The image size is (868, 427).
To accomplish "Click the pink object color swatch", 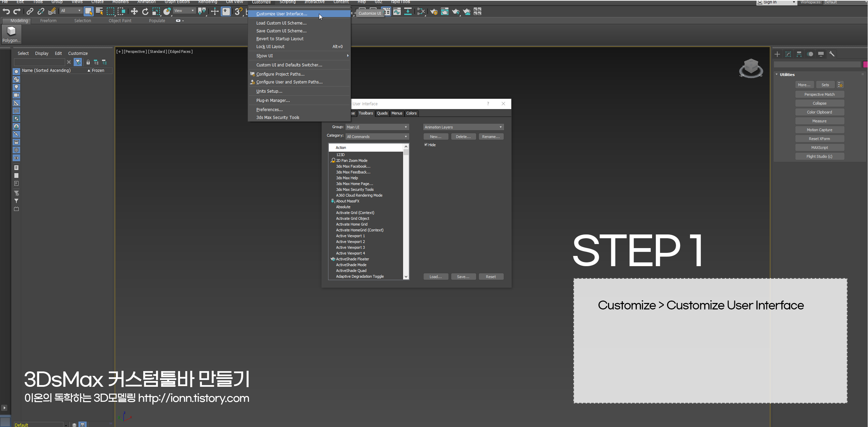I will [865, 64].
